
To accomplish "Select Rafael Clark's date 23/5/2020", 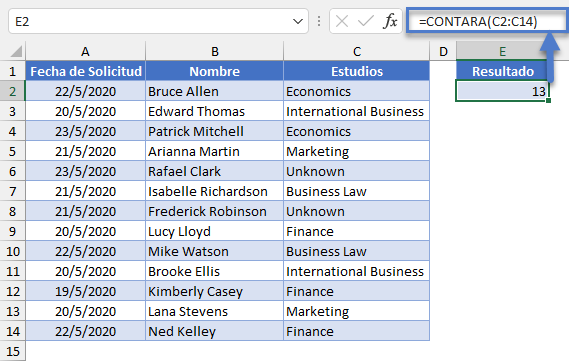I will pos(86,171).
